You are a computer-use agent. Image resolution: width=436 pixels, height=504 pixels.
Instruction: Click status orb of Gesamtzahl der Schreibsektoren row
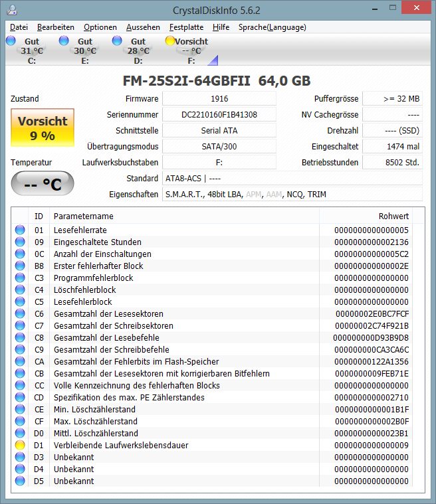click(20, 325)
